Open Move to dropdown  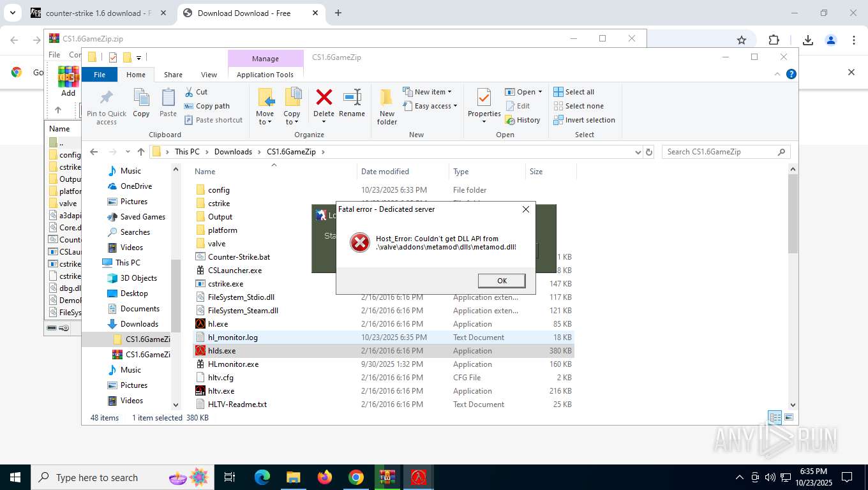(266, 118)
